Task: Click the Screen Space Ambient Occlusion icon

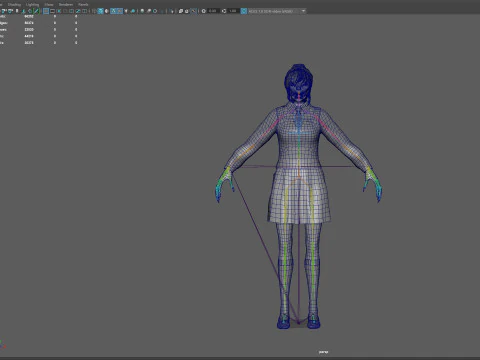Action: click(x=142, y=11)
